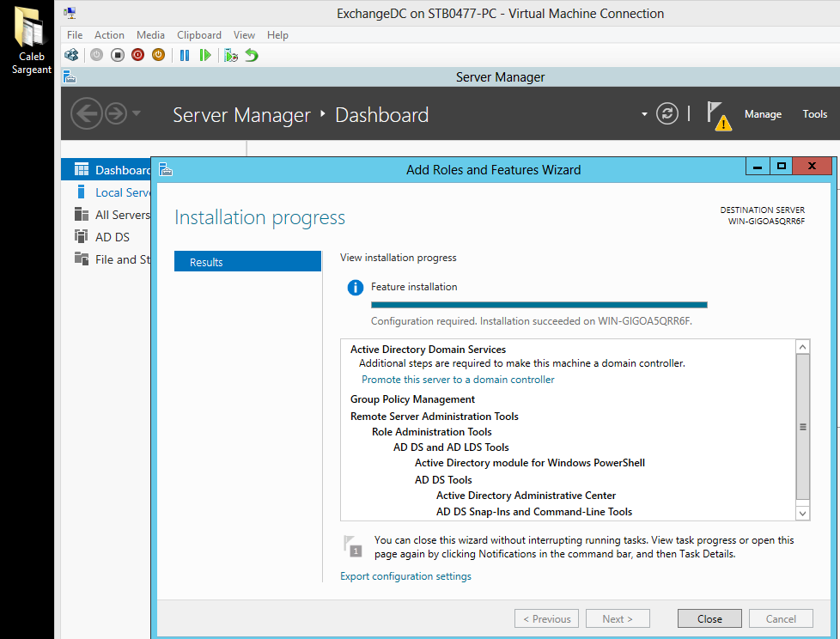This screenshot has height=639, width=840.
Task: Click Remote Server Administration Tools entry
Action: pos(434,417)
